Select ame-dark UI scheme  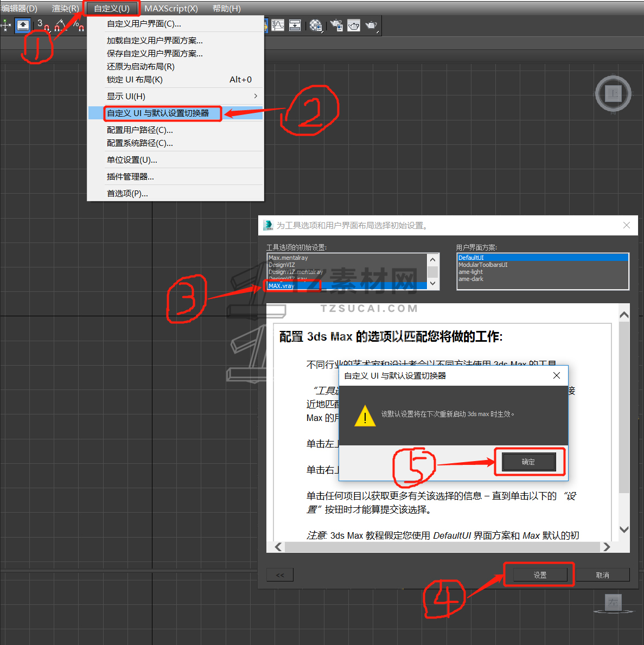pos(471,279)
